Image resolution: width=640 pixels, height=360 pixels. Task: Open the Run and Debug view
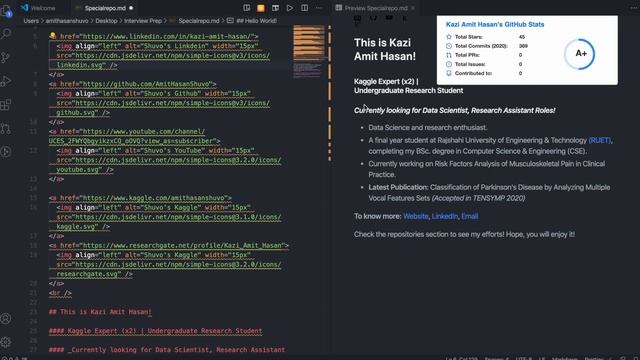[x=6, y=81]
